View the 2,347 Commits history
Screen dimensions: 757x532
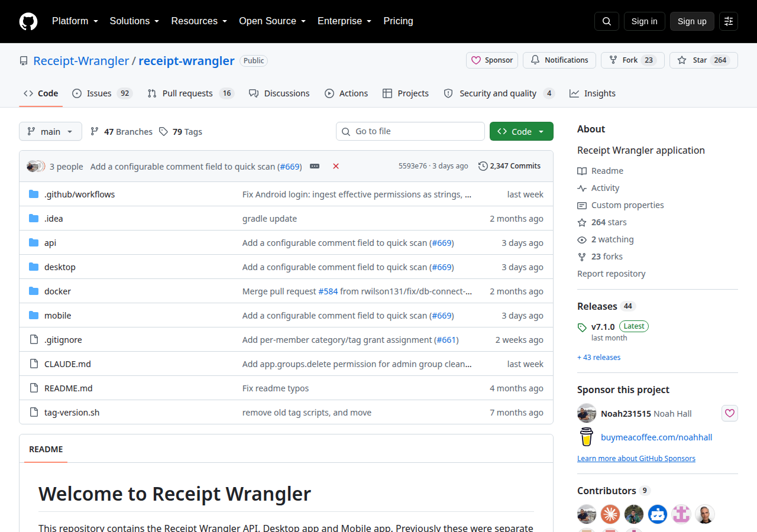point(509,166)
